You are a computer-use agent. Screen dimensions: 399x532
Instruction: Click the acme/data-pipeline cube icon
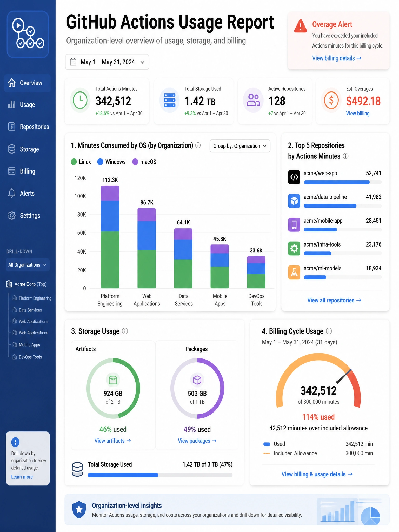point(294,201)
